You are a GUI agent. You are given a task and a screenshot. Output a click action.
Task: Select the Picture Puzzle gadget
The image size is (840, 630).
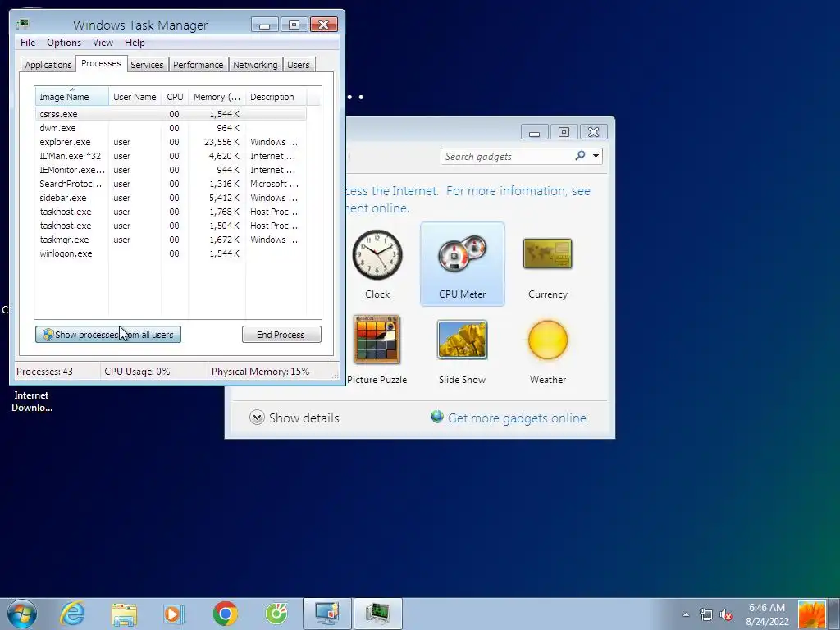377,349
